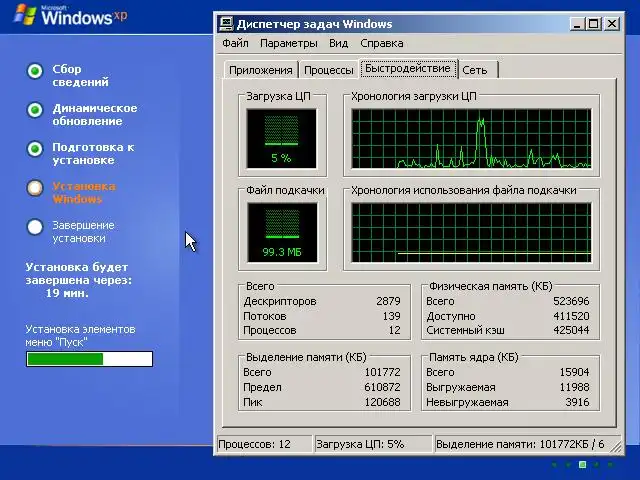Click the Доступно value 411520
This screenshot has width=640, height=480.
571,316
